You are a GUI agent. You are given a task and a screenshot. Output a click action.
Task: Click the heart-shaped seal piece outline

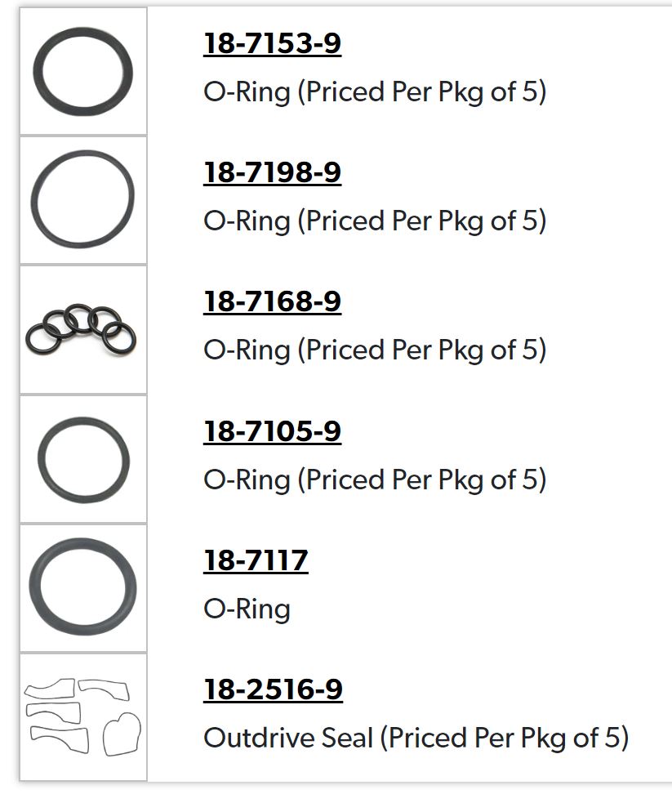coord(122,734)
